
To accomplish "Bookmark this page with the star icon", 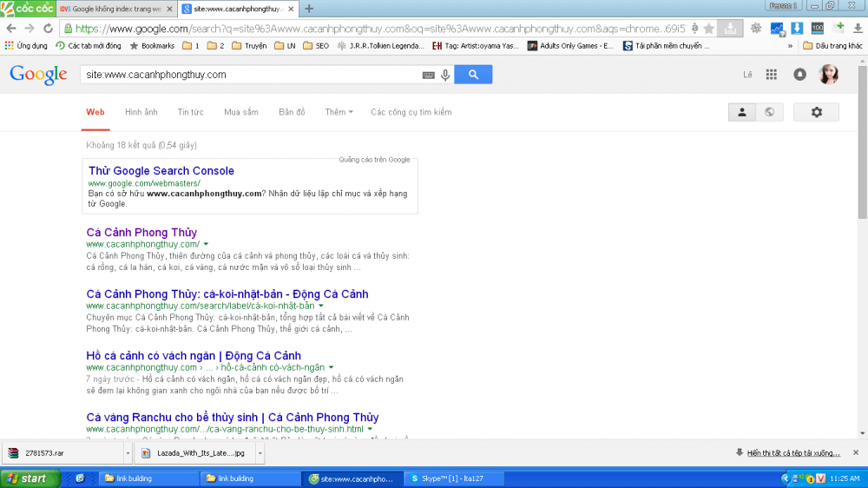I will pyautogui.click(x=708, y=29).
